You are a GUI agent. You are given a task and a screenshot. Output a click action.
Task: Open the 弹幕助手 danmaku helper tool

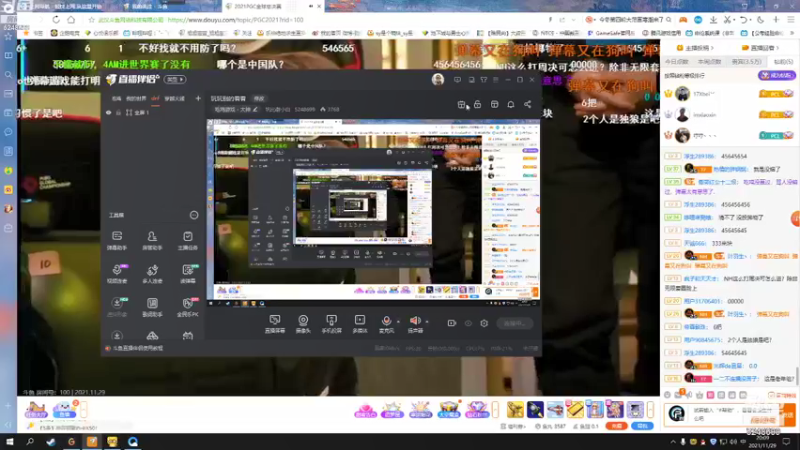pyautogui.click(x=117, y=240)
